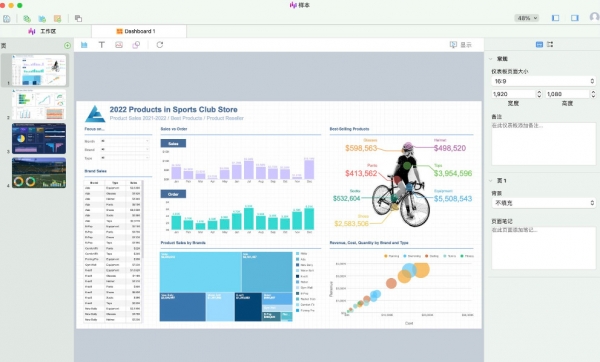Open the Type filter dropdown

click(125, 158)
